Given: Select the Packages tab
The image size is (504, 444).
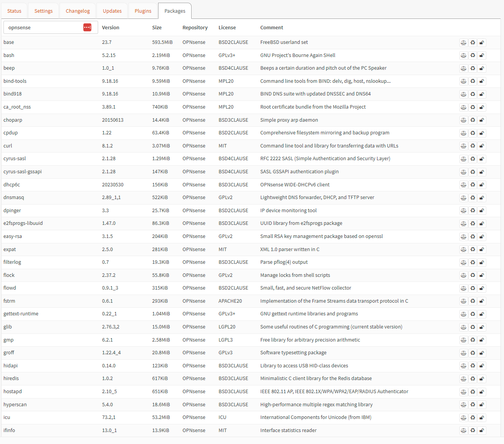Looking at the screenshot, I should pos(175,11).
